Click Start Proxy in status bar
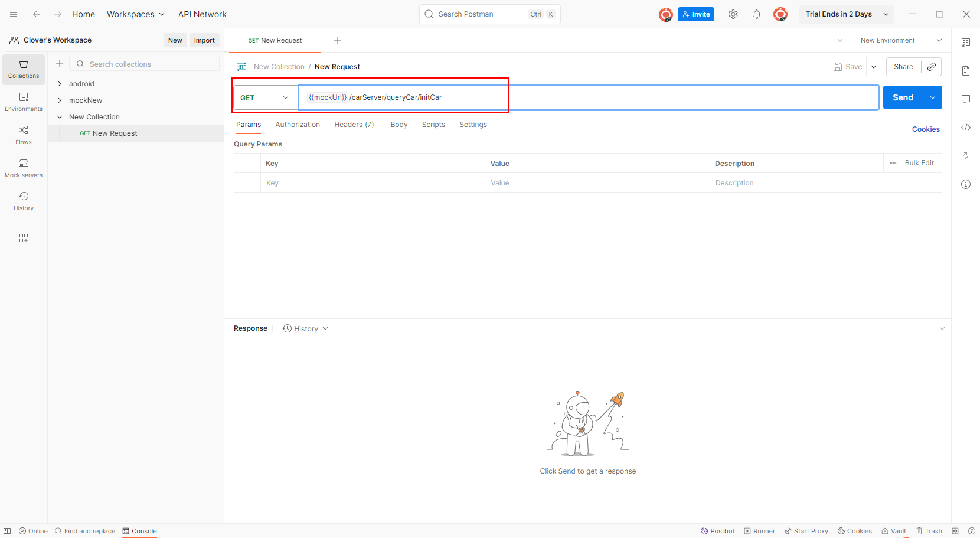 (806, 531)
